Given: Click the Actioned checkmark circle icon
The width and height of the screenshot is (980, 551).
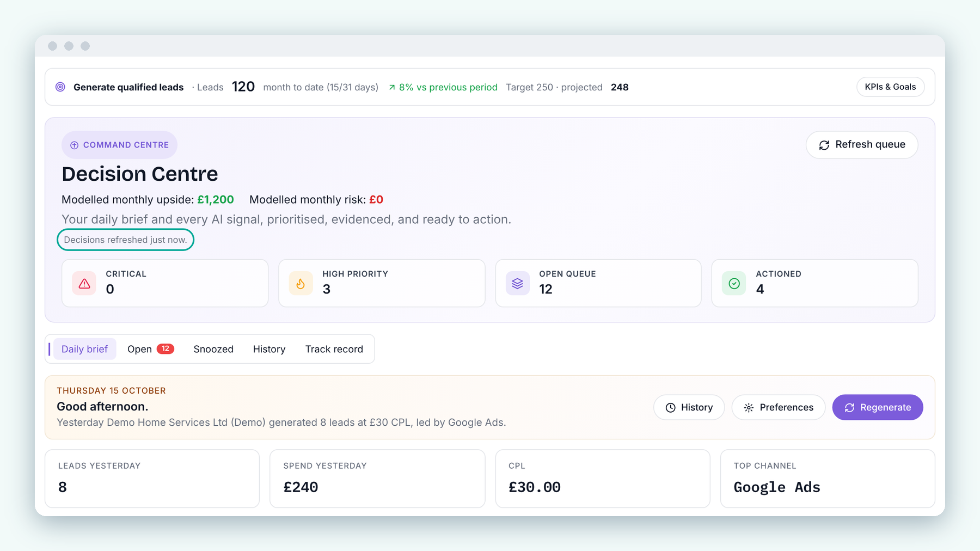Looking at the screenshot, I should point(734,283).
